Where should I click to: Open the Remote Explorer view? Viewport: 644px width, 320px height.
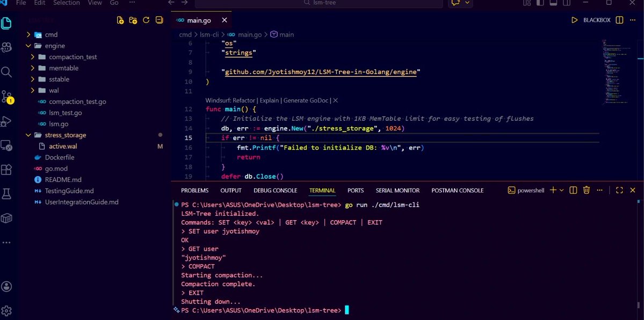pos(6,146)
